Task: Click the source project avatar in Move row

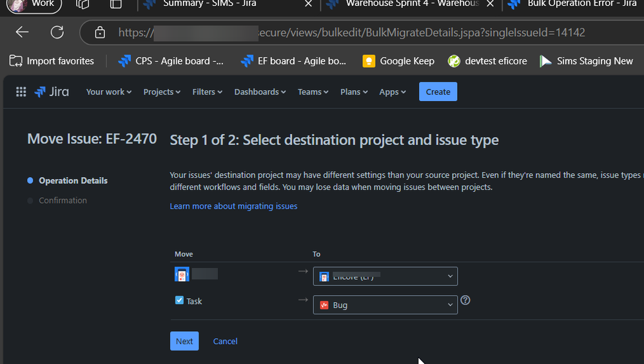Action: pyautogui.click(x=182, y=274)
